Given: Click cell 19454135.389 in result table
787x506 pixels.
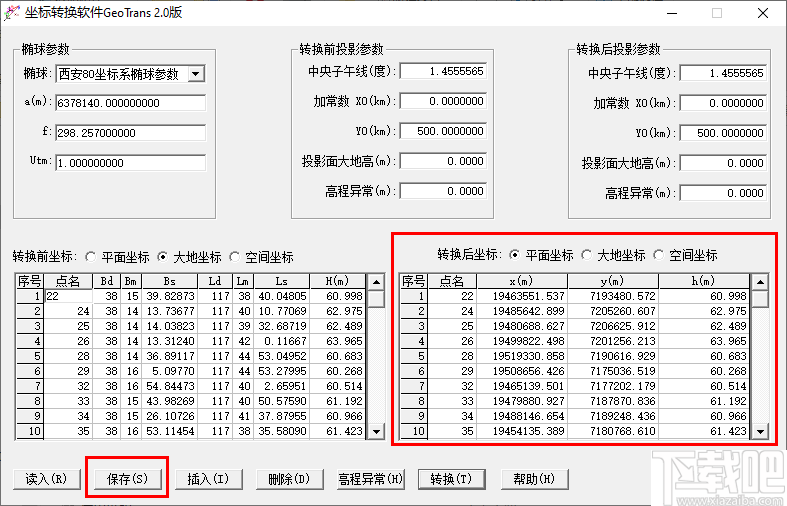Looking at the screenshot, I should [x=522, y=431].
